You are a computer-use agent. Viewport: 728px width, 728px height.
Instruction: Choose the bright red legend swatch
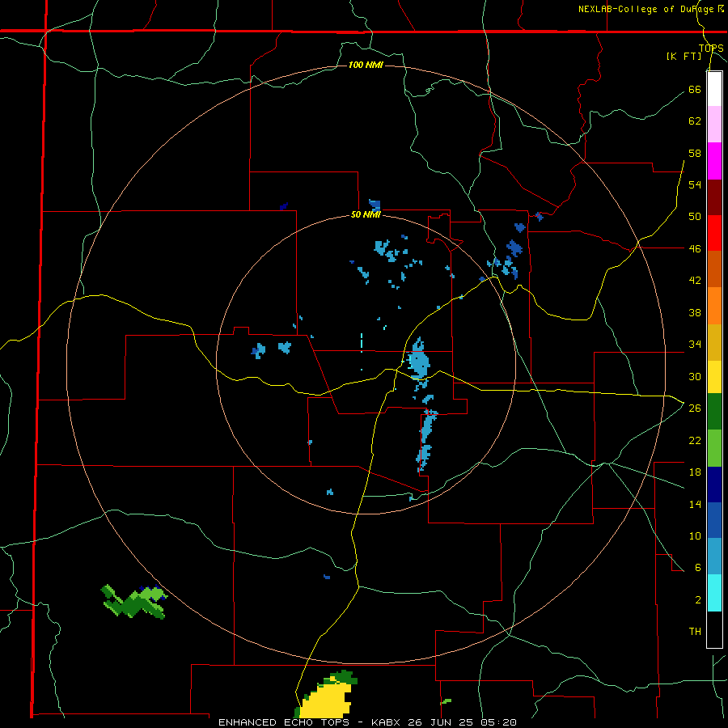tap(714, 233)
